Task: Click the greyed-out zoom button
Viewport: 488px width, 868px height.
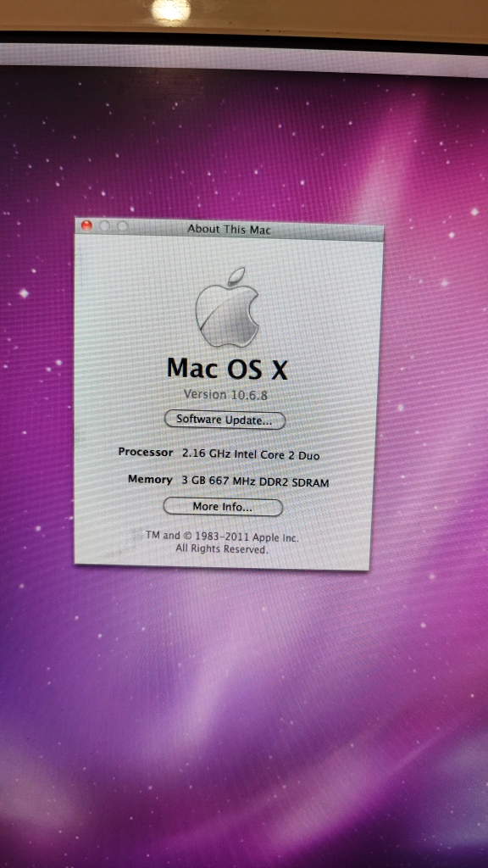Action: pyautogui.click(x=122, y=225)
